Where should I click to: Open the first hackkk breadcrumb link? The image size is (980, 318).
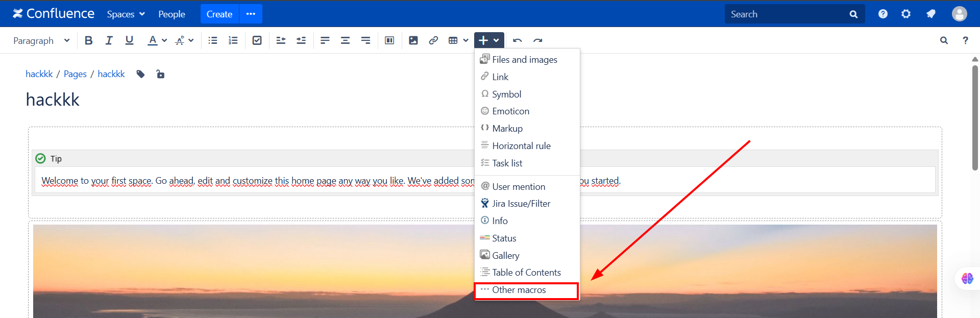pyautogui.click(x=39, y=74)
